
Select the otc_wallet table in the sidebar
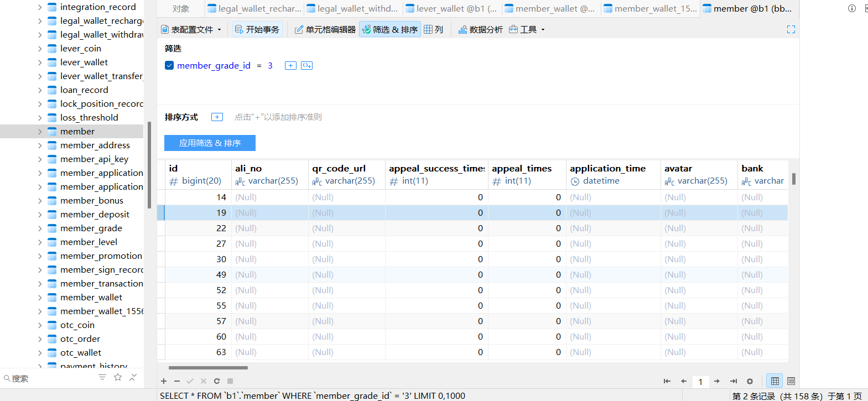pyautogui.click(x=81, y=353)
